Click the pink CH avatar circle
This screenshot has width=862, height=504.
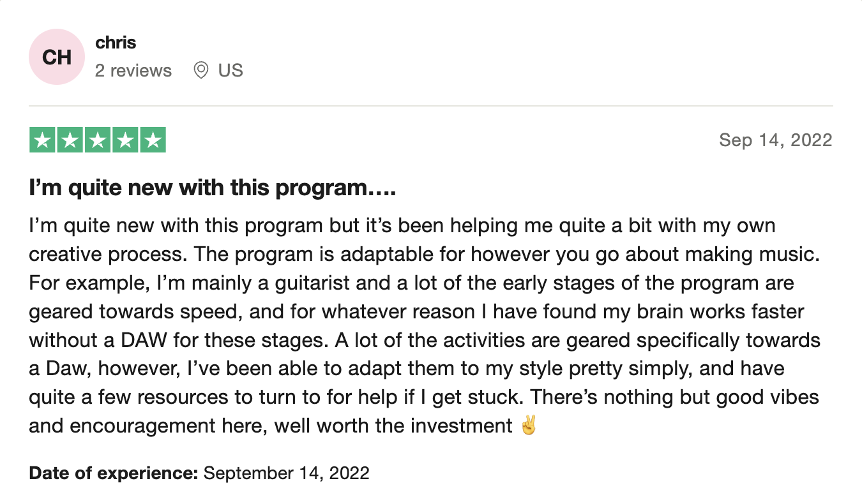57,57
